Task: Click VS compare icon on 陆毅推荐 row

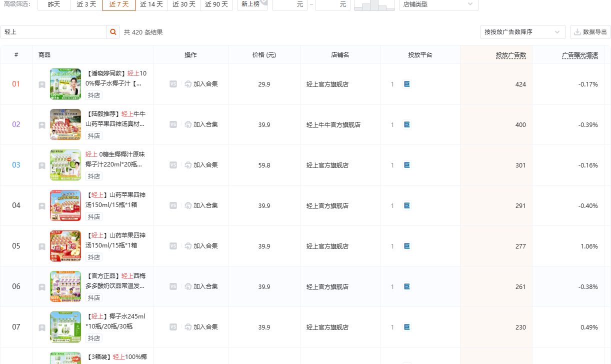Action: tap(173, 124)
